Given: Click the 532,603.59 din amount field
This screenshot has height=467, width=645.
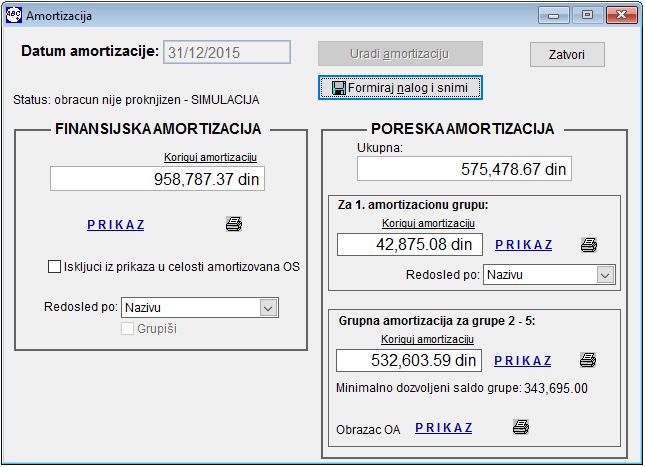Looking at the screenshot, I should (x=409, y=360).
